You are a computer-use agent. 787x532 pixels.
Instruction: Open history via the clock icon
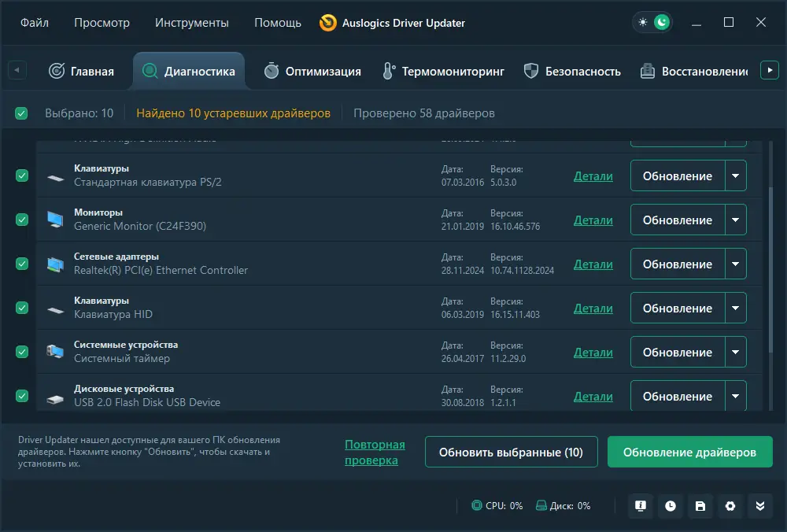tap(670, 506)
